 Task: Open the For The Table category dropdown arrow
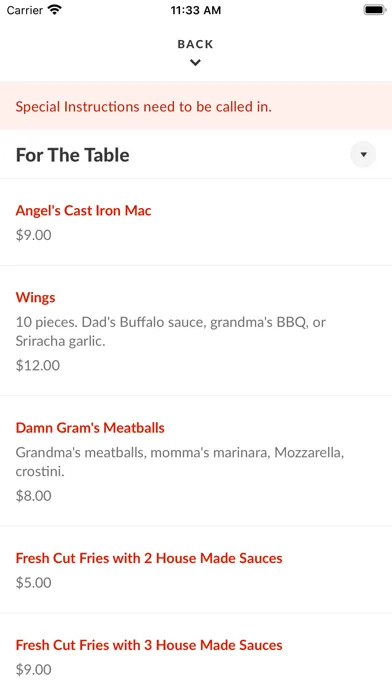click(x=363, y=155)
